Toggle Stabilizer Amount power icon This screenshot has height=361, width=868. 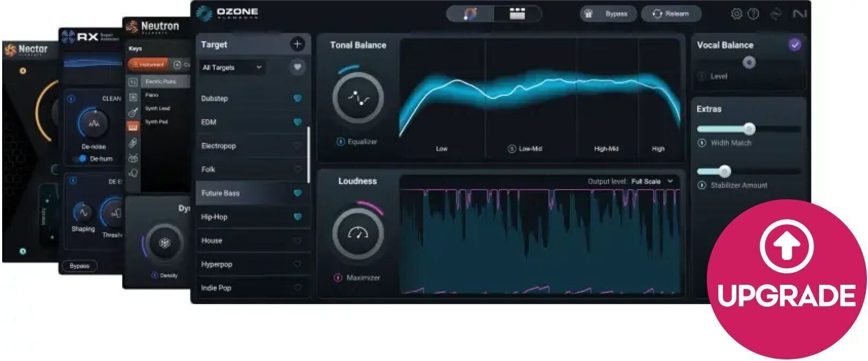701,185
